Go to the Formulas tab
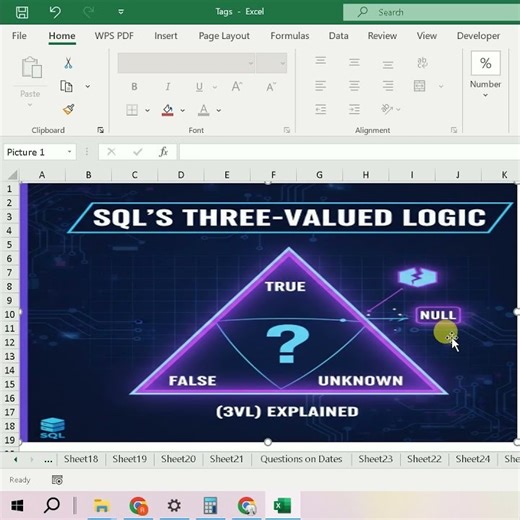This screenshot has width=520, height=520. coord(290,36)
